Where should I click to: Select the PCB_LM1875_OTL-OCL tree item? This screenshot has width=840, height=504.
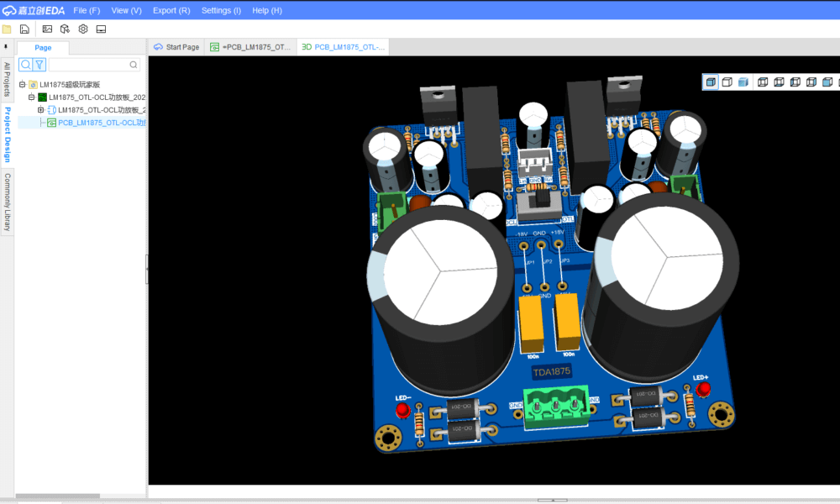(97, 122)
